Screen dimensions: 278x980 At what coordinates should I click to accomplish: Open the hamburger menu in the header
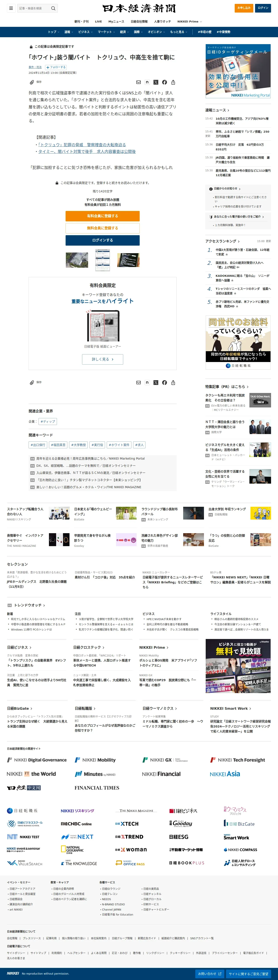[11, 8]
